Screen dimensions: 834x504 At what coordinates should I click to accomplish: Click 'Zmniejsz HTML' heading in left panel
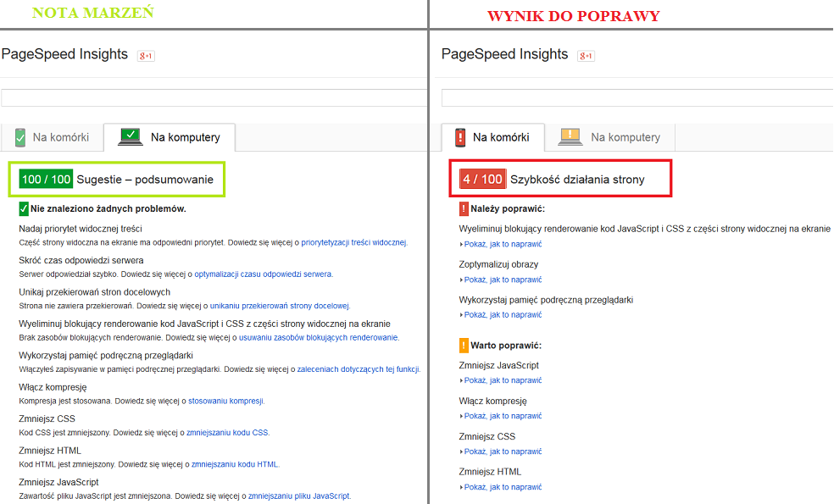point(50,451)
